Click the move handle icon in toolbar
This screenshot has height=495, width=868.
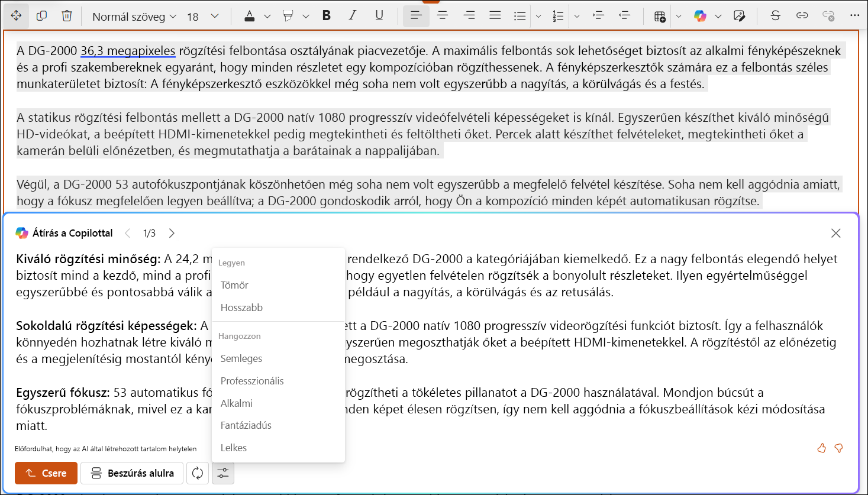16,16
